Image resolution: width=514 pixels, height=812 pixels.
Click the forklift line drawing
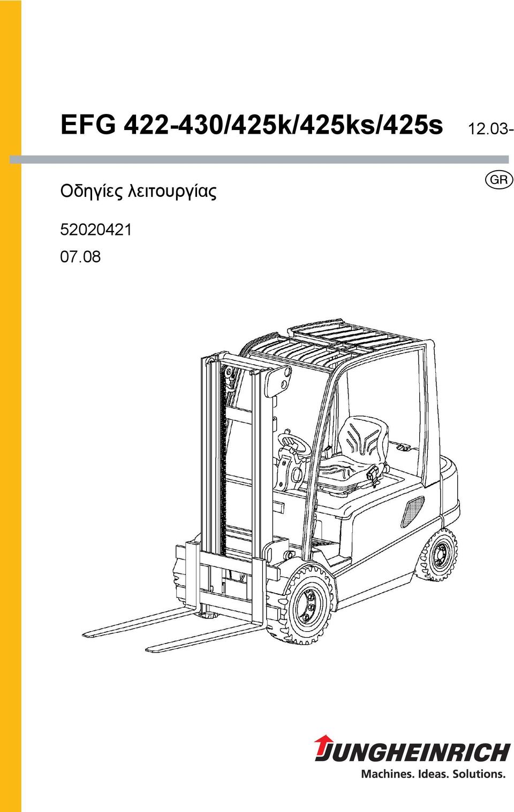pos(271,485)
